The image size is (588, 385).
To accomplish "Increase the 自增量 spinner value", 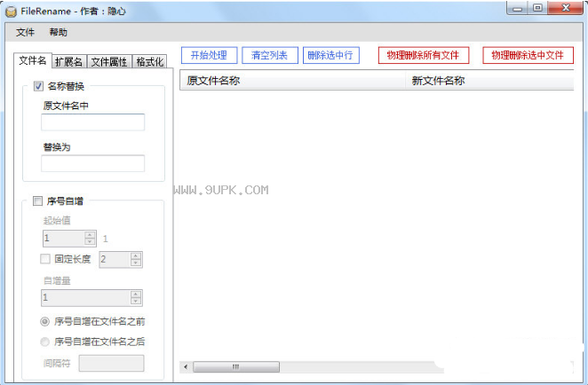I will 136,295.
